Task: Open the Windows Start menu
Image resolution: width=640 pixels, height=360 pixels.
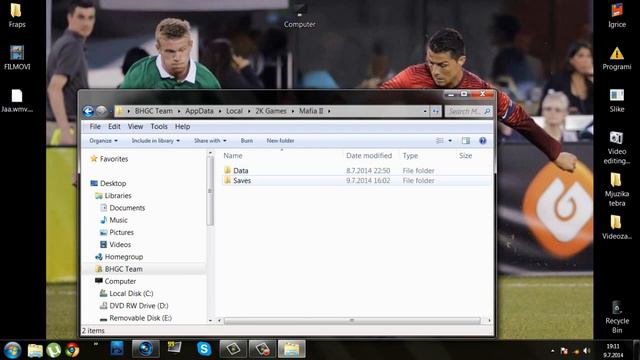Action: [x=12, y=350]
